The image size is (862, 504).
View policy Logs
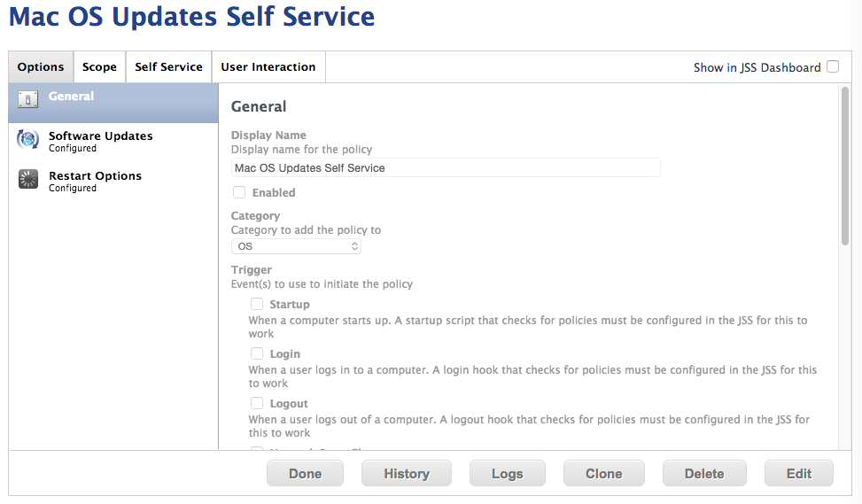coord(508,473)
